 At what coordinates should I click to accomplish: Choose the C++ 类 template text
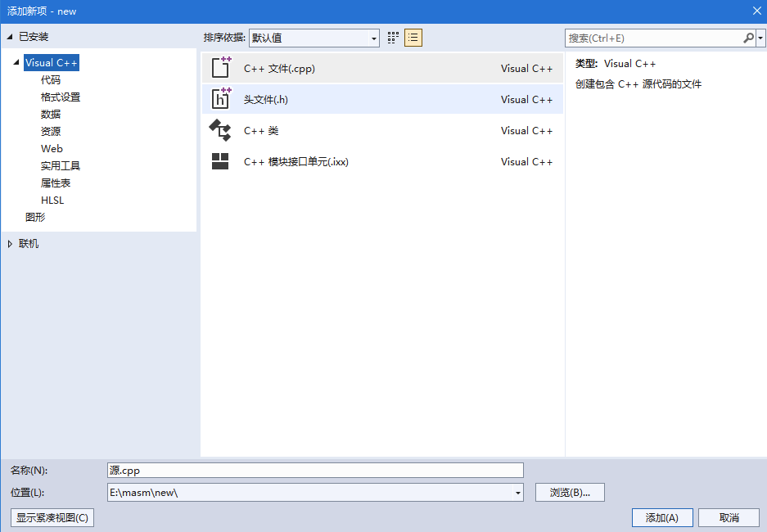click(x=261, y=131)
